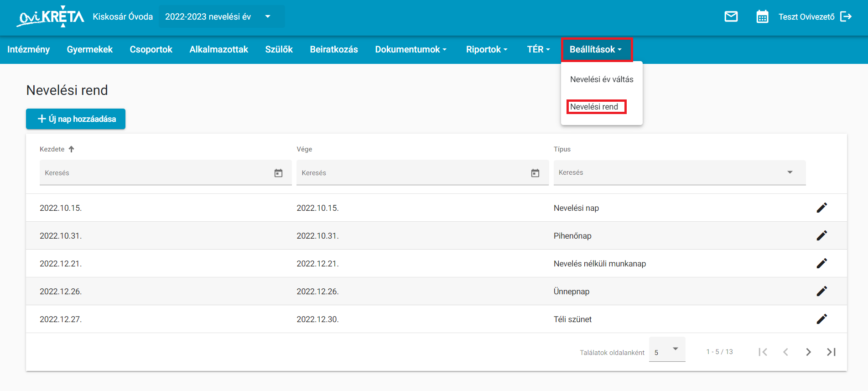Click the Kiskosár Óvoda institution name
This screenshot has height=391, width=868.
coord(123,17)
